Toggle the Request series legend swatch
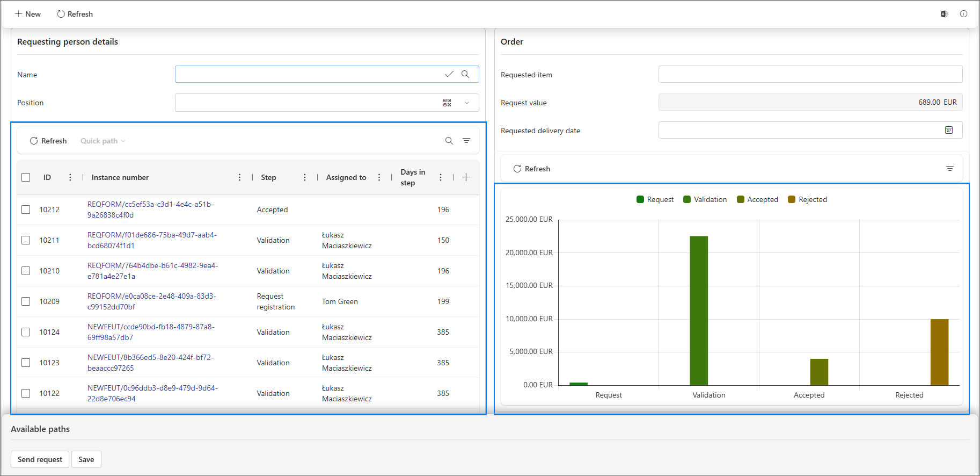This screenshot has height=476, width=980. 640,199
